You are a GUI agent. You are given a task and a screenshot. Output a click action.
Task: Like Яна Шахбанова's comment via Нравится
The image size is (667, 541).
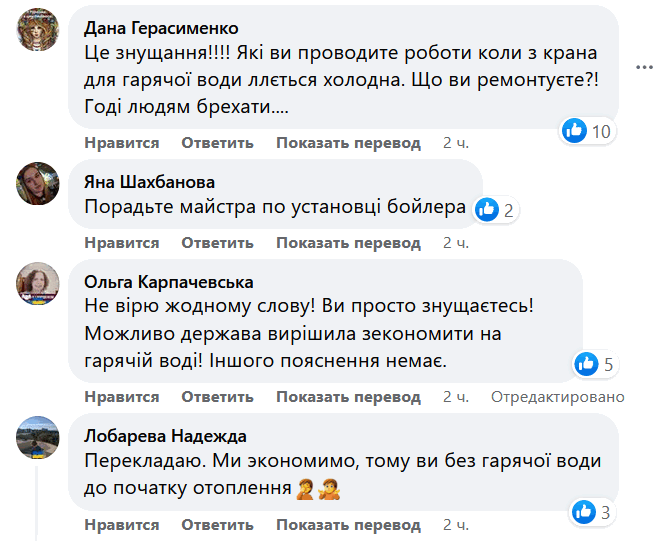(122, 243)
